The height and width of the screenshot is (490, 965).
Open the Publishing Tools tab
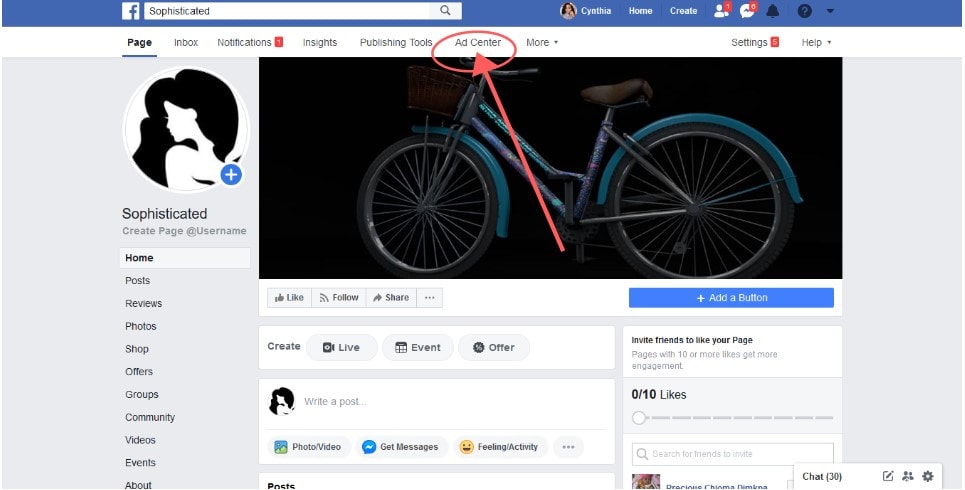pos(396,42)
